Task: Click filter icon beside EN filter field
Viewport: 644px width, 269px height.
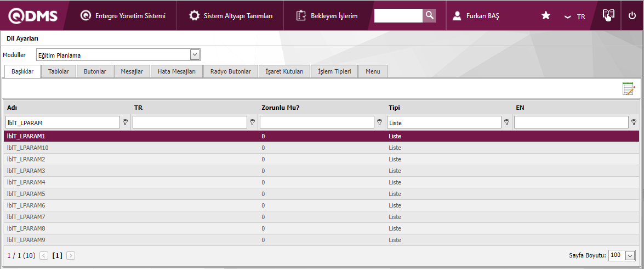Action: 634,122
